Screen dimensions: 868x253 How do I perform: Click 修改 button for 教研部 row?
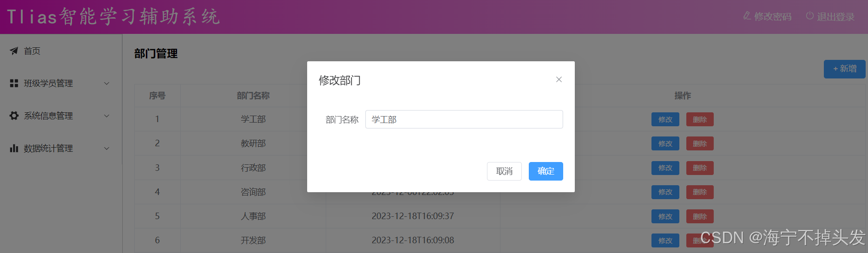pyautogui.click(x=665, y=143)
